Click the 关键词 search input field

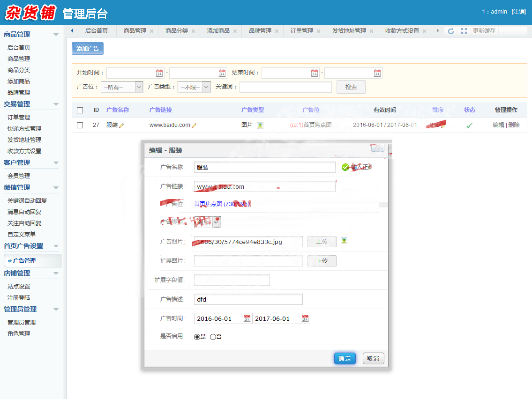point(285,87)
